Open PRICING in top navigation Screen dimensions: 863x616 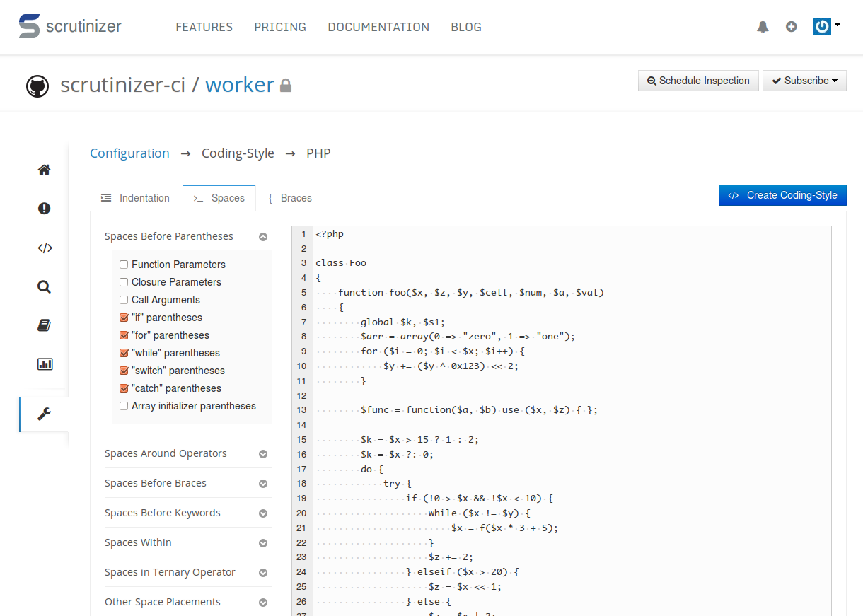(x=280, y=27)
